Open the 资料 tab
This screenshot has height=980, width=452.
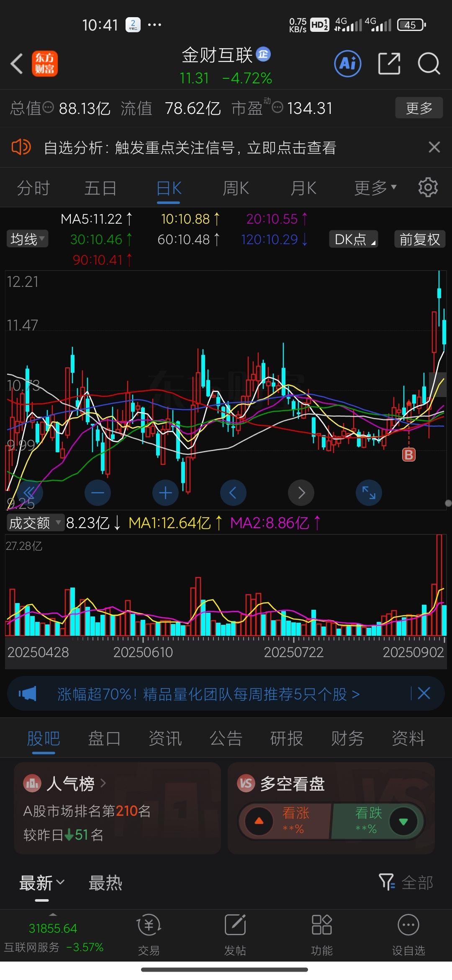click(408, 738)
